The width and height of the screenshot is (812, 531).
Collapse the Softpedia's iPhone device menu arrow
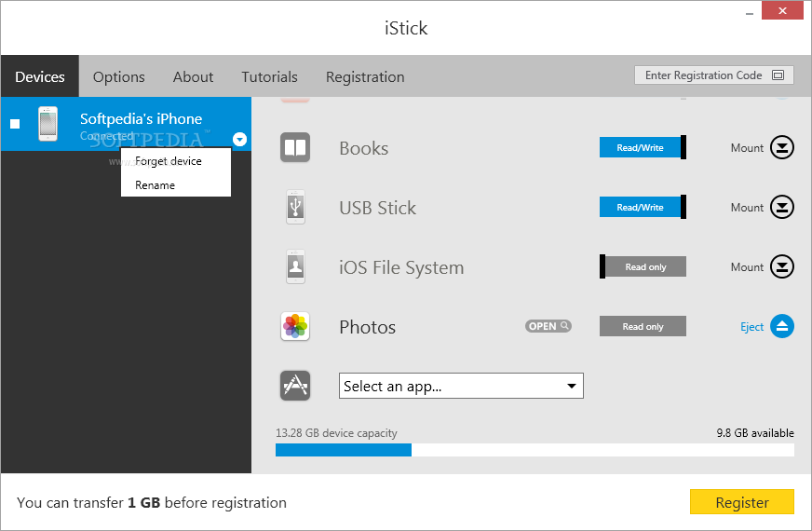point(239,140)
